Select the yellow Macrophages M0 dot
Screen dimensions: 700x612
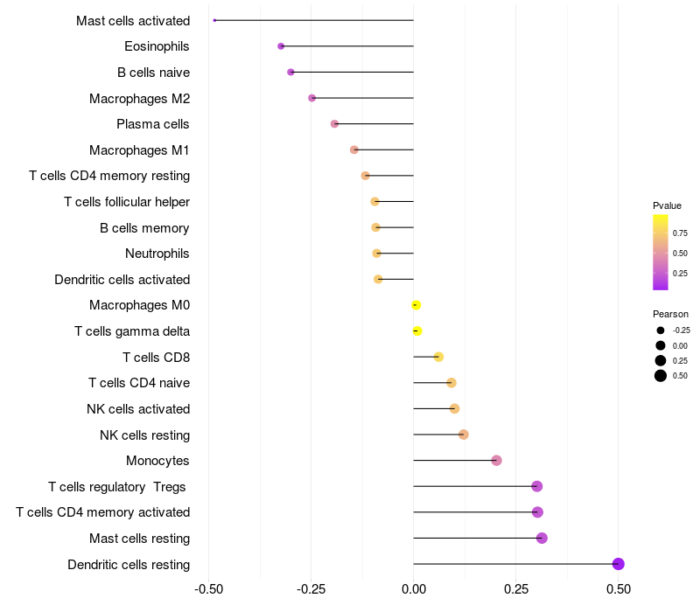(416, 305)
